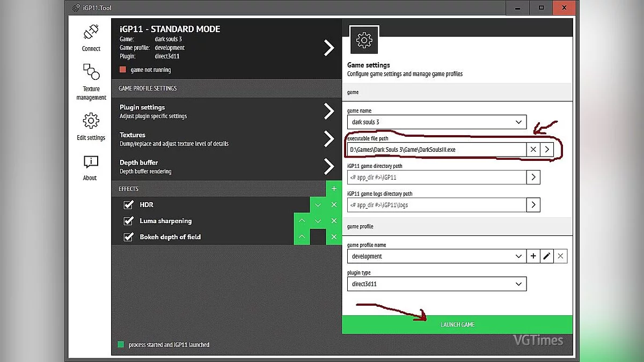Open Depth buffer settings with its arrow
The height and width of the screenshot is (362, 644).
[329, 166]
